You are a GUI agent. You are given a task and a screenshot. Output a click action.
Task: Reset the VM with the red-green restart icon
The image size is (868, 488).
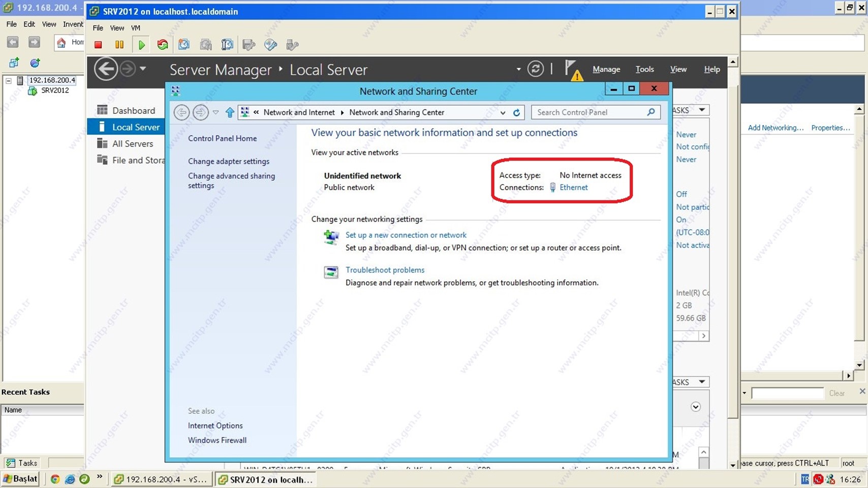coord(163,45)
